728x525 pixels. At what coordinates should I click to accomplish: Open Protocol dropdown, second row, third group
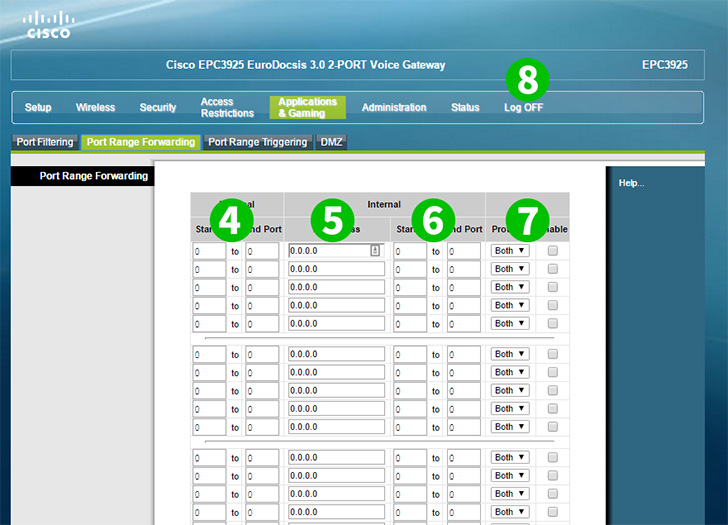point(510,476)
